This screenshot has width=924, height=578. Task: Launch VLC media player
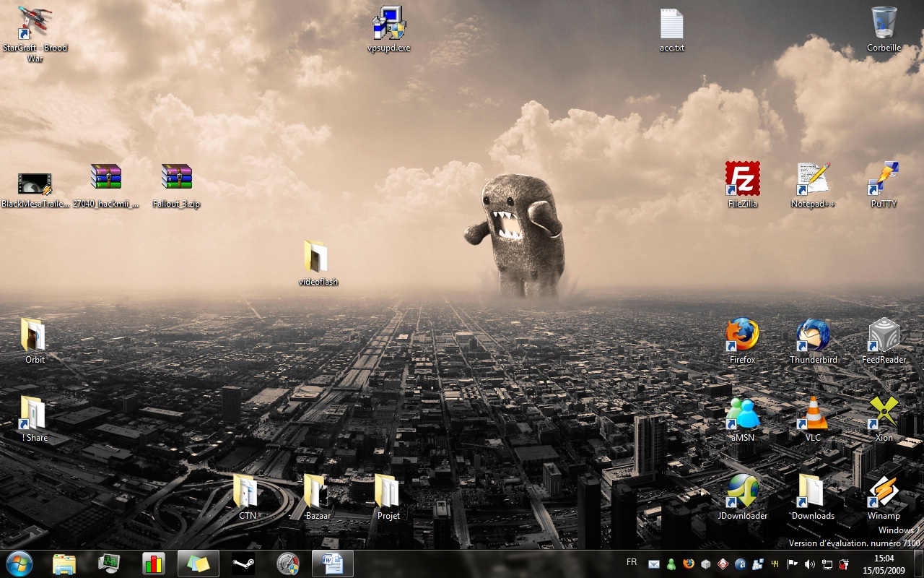coord(813,419)
